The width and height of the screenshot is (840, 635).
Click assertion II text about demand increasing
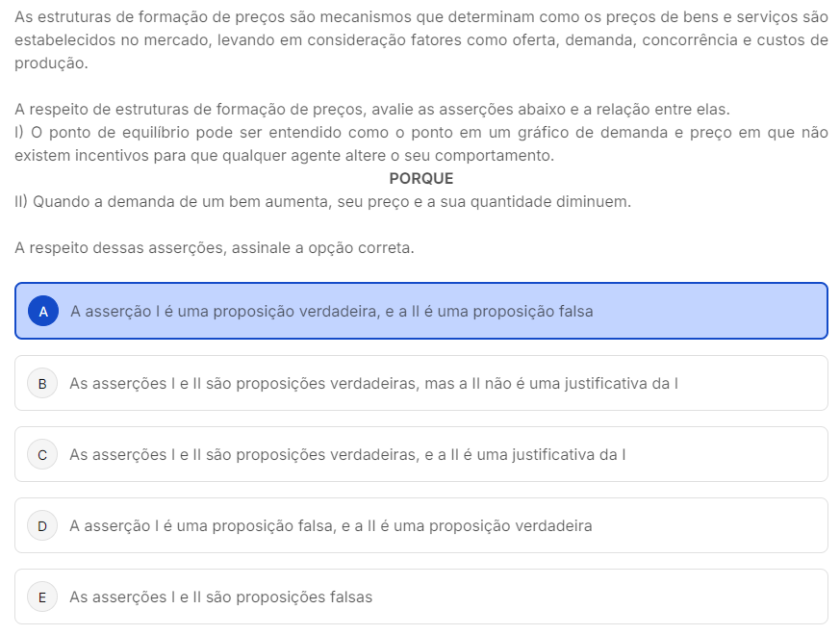323,202
